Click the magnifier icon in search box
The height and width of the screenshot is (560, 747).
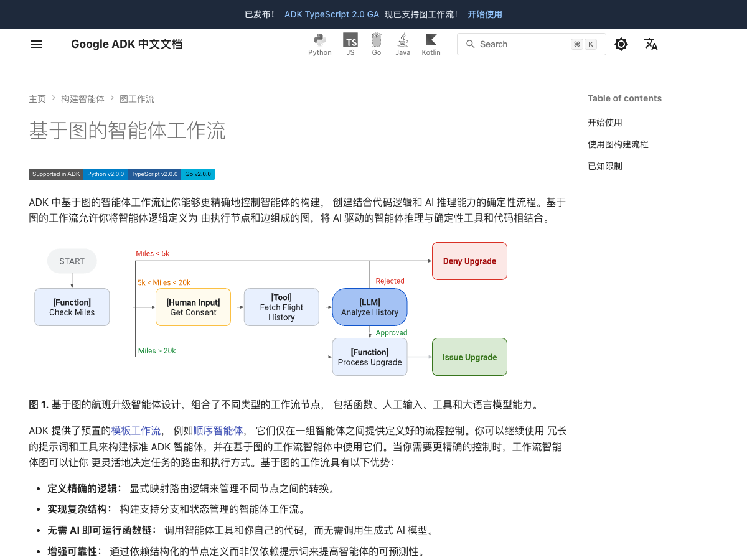tap(470, 44)
